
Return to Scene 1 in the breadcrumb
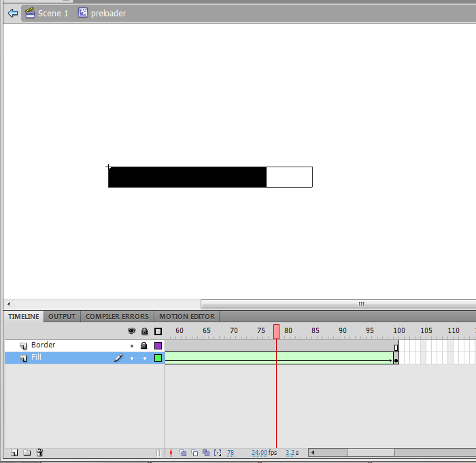(47, 13)
